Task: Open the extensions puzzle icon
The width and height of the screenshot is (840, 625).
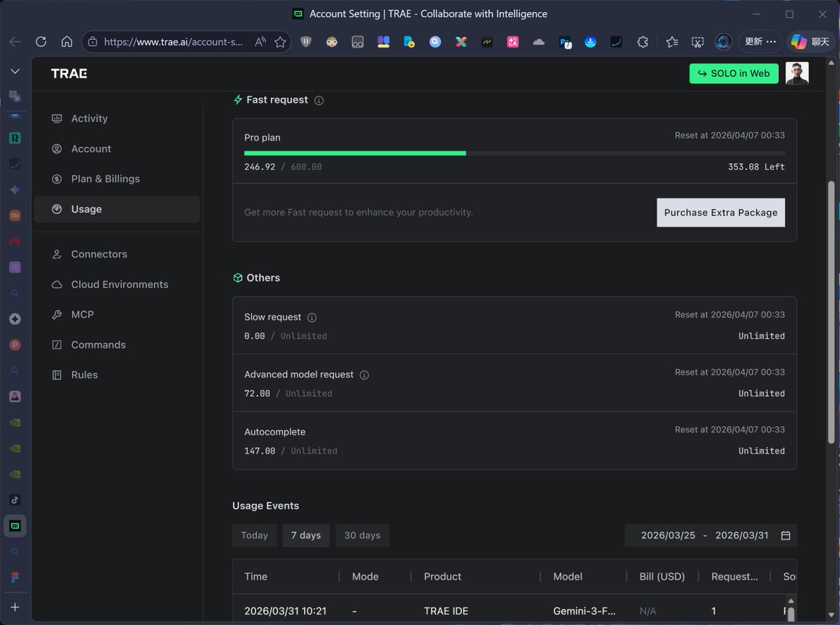Action: click(x=643, y=42)
